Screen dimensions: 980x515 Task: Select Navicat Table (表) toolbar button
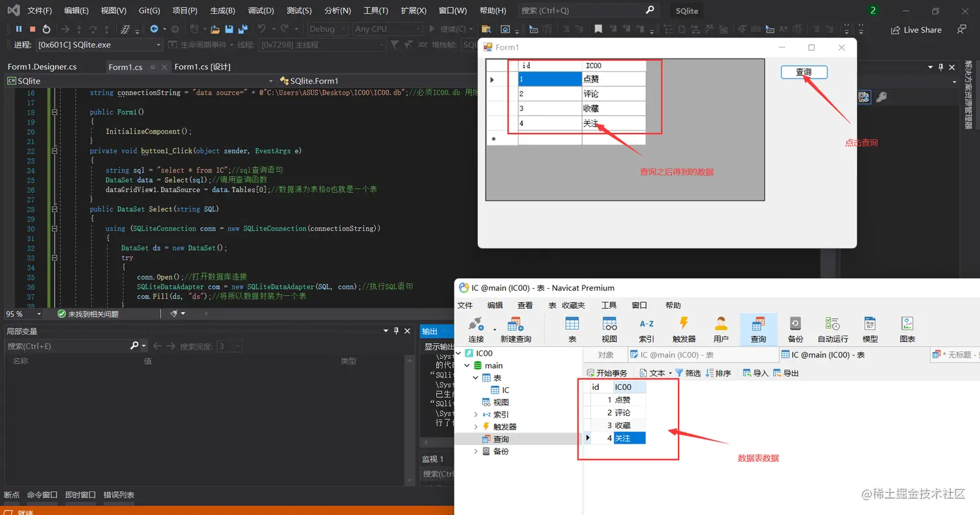pos(572,329)
